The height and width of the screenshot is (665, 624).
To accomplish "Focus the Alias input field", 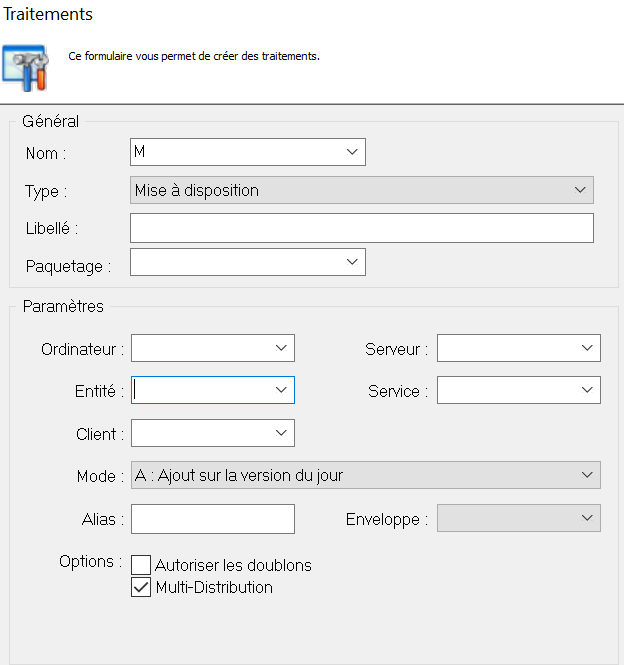I will point(213,519).
